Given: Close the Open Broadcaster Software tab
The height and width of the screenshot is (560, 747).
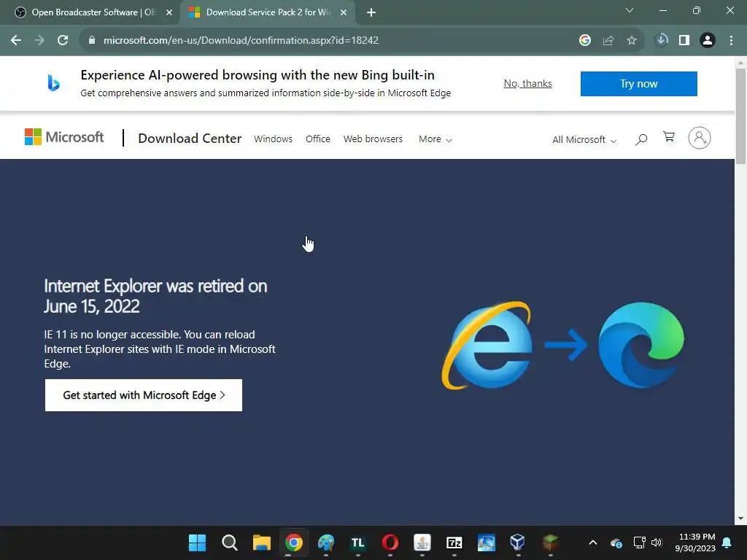Looking at the screenshot, I should [x=169, y=12].
